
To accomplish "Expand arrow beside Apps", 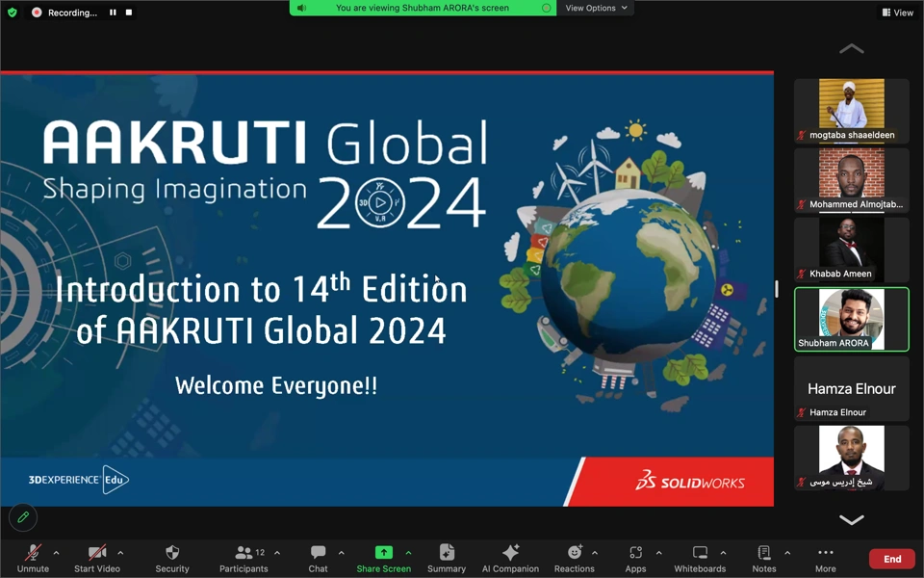I will pos(658,553).
